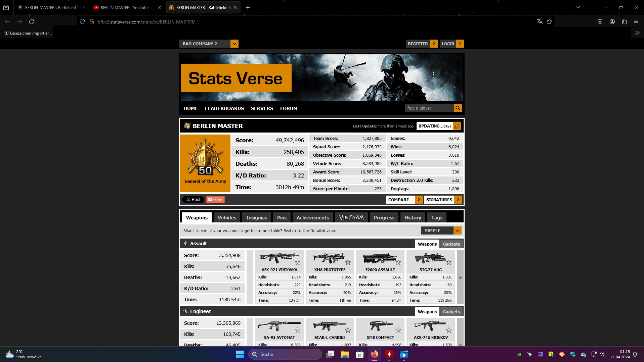Image resolution: width=644 pixels, height=362 pixels.
Task: Click the Firefox taskbar icon
Action: (x=375, y=354)
